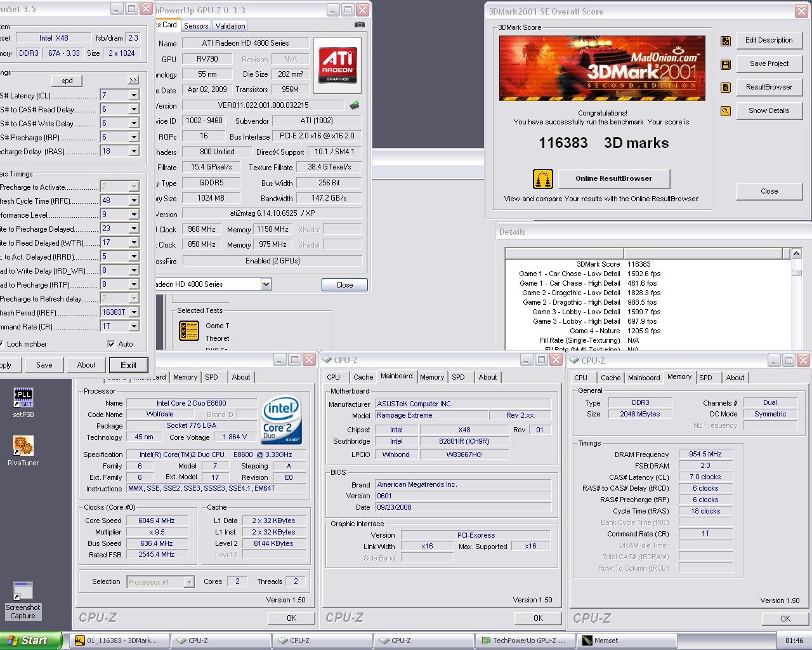
Task: Click the Windows Start button
Action: 31,640
